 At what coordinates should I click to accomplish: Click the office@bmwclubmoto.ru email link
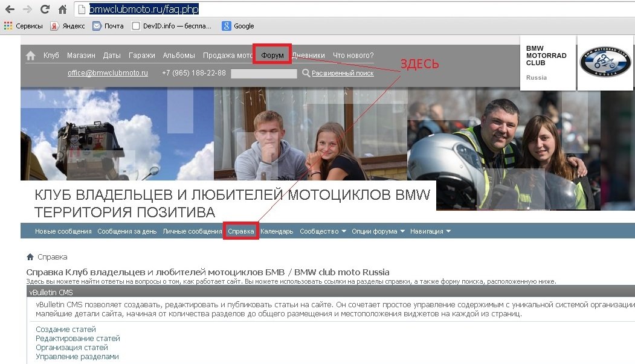108,73
